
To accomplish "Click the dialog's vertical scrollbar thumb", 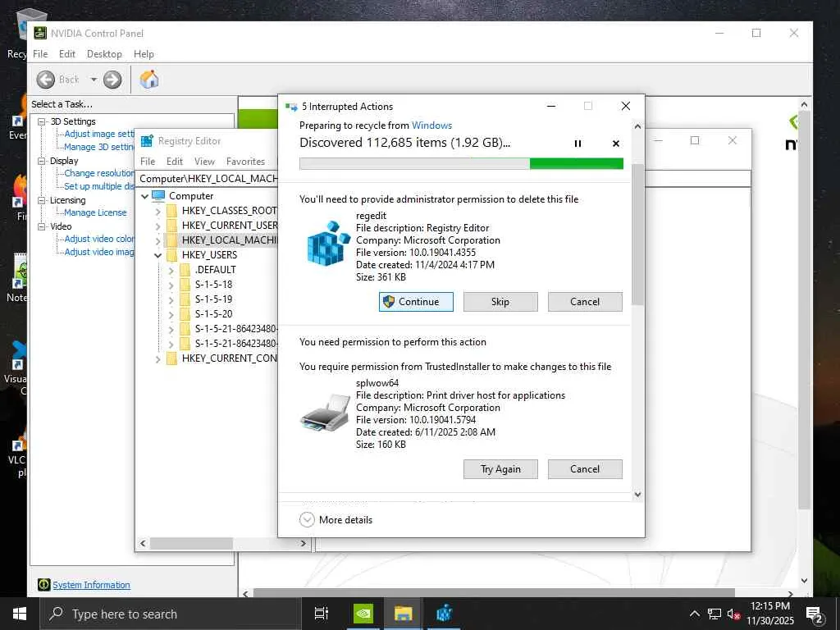I will pyautogui.click(x=637, y=234).
